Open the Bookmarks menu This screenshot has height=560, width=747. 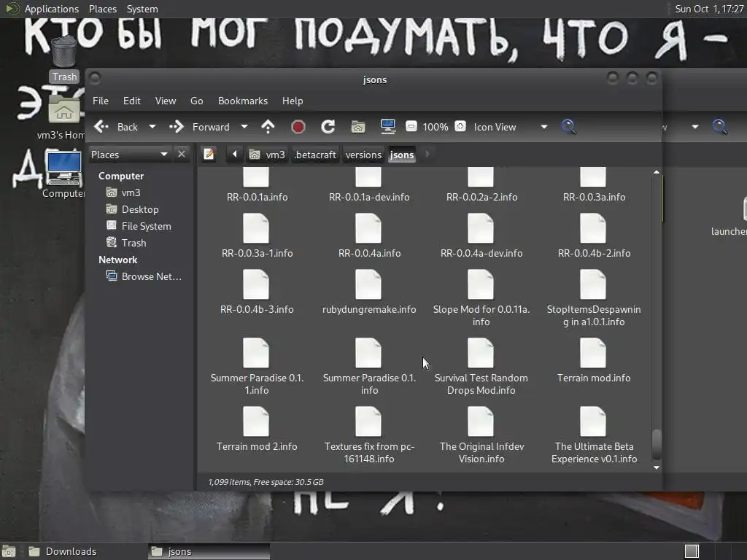242,101
